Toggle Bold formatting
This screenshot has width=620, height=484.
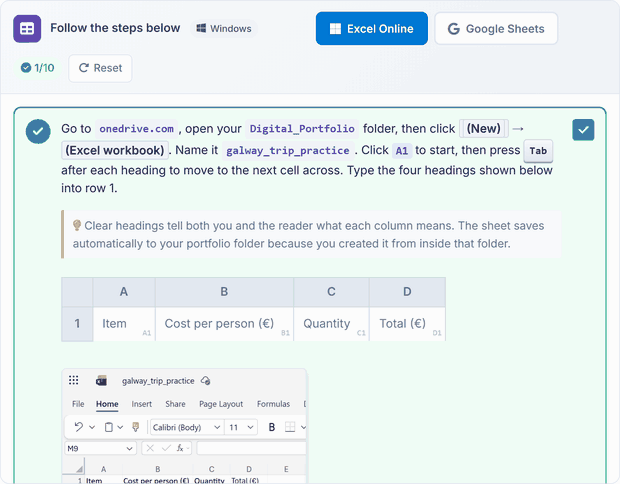[272, 427]
